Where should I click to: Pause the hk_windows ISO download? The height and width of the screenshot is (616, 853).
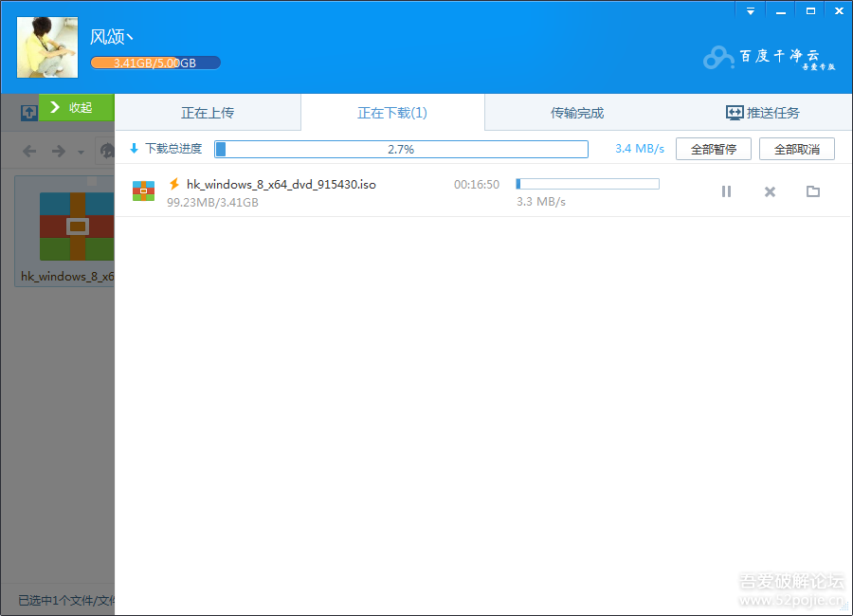[x=726, y=190]
